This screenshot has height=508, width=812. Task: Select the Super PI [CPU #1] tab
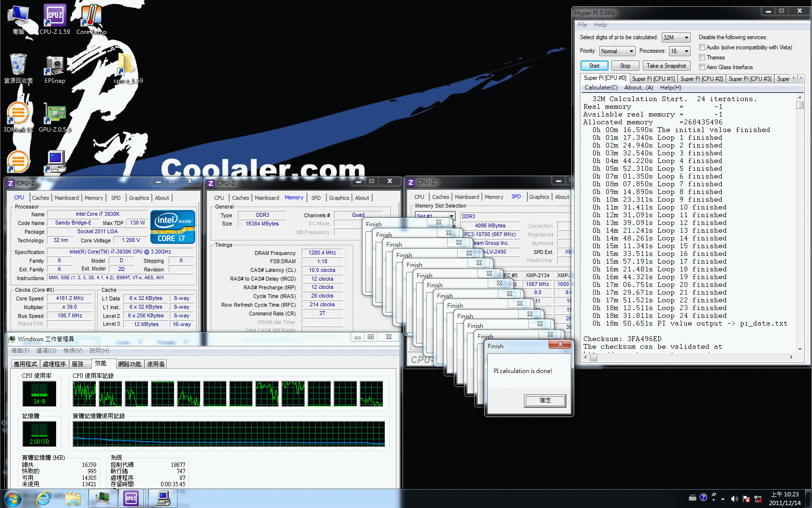tap(653, 79)
